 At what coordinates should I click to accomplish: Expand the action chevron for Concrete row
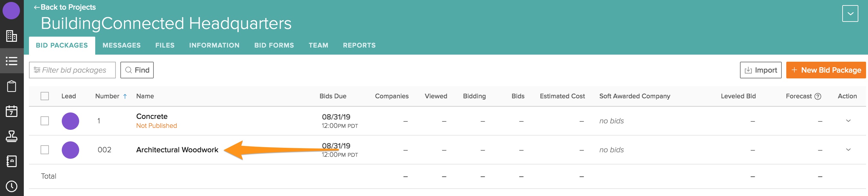tap(848, 121)
